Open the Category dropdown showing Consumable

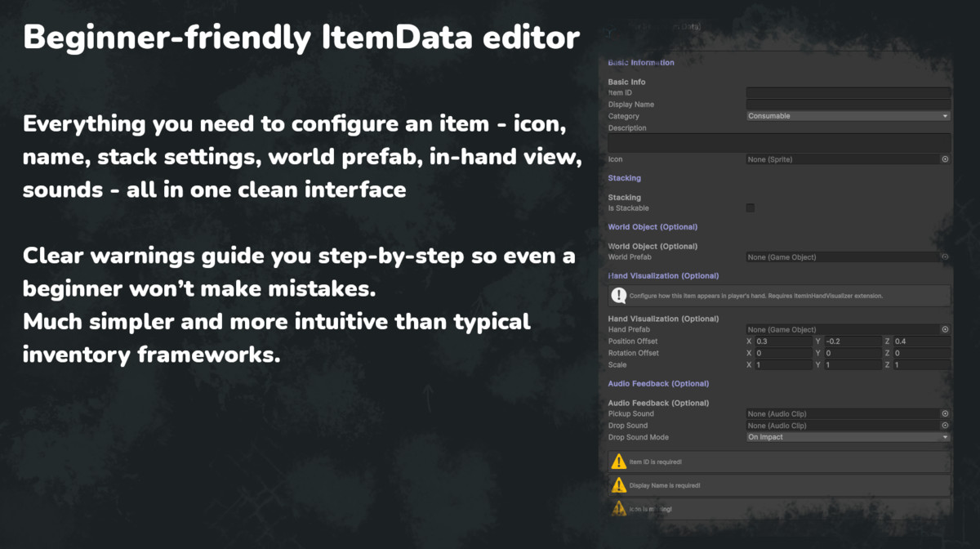coord(847,115)
